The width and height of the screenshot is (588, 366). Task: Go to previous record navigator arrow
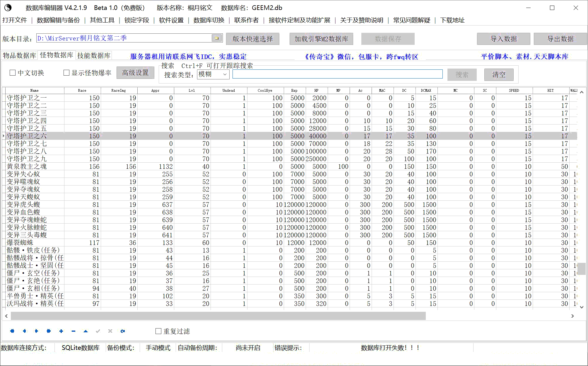click(x=24, y=331)
